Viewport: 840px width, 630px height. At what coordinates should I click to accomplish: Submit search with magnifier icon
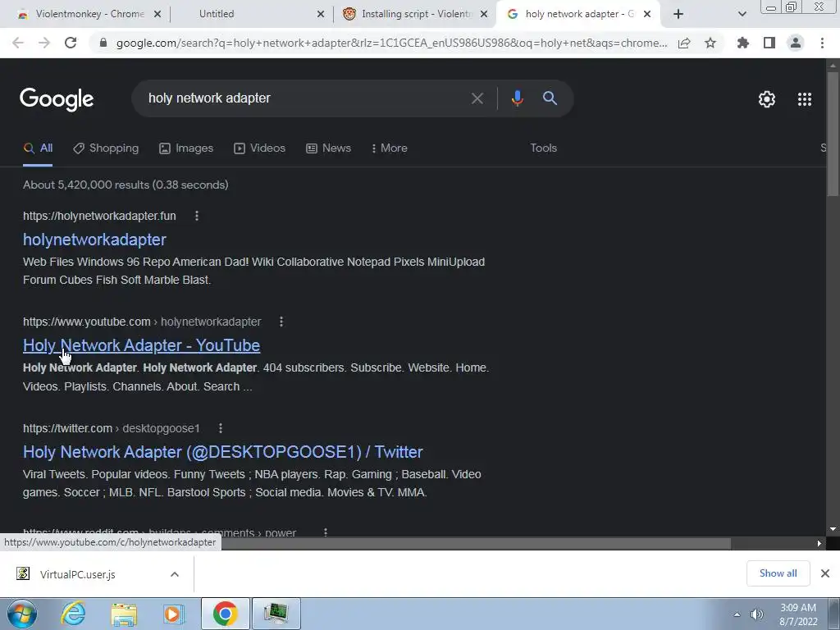(x=550, y=98)
